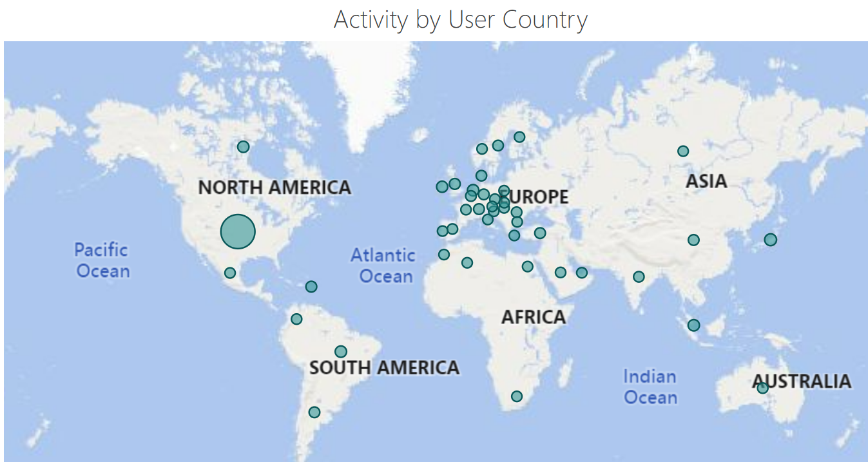This screenshot has height=462, width=868.
Task: Click the bubble over Mexico
Action: tap(230, 273)
